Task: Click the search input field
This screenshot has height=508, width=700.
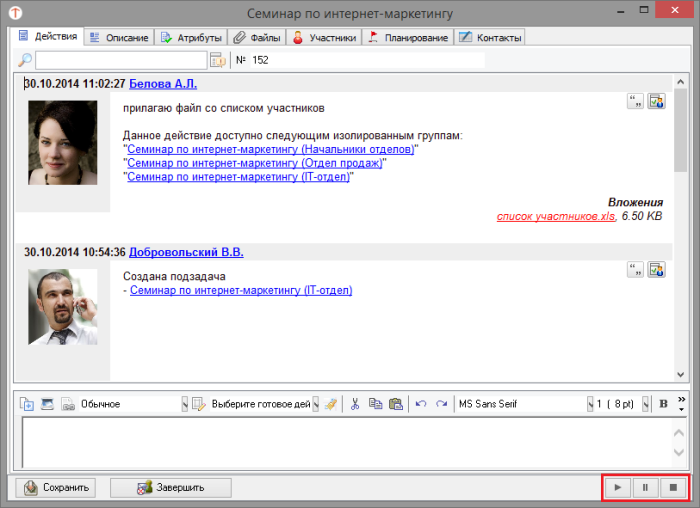Action: point(120,60)
